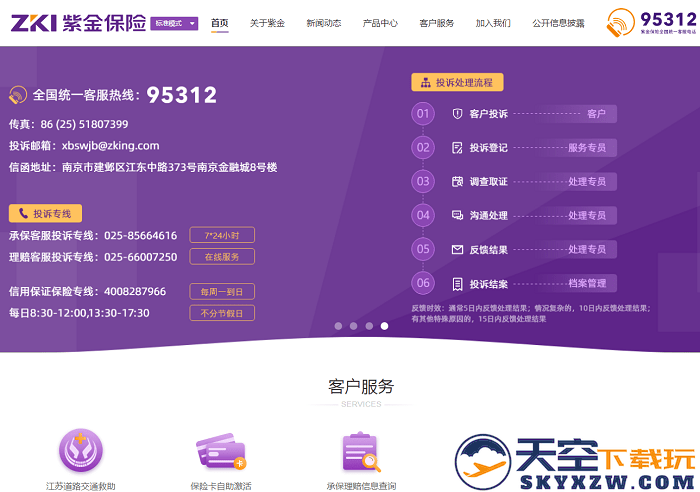Click the 客户服务 section heading

(361, 386)
